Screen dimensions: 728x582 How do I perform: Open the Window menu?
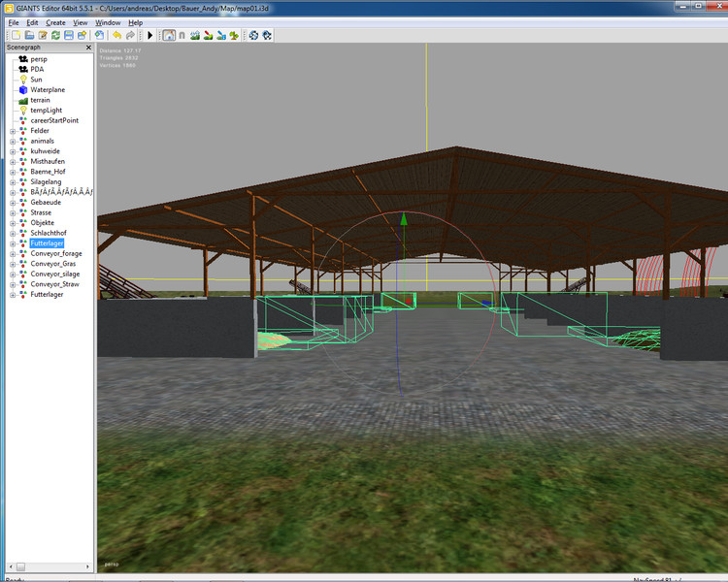point(108,22)
